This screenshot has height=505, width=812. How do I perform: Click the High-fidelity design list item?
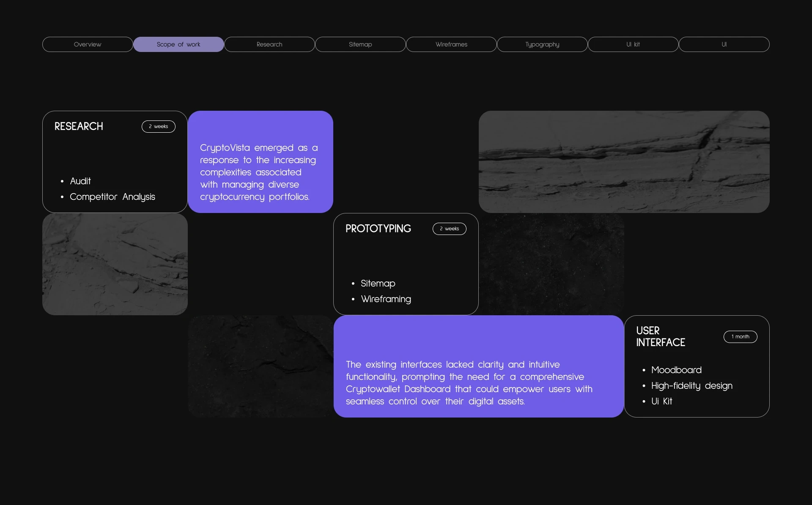click(692, 386)
